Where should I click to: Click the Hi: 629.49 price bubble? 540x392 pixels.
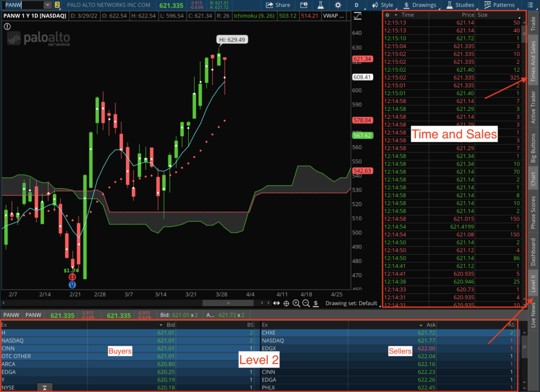pos(232,40)
